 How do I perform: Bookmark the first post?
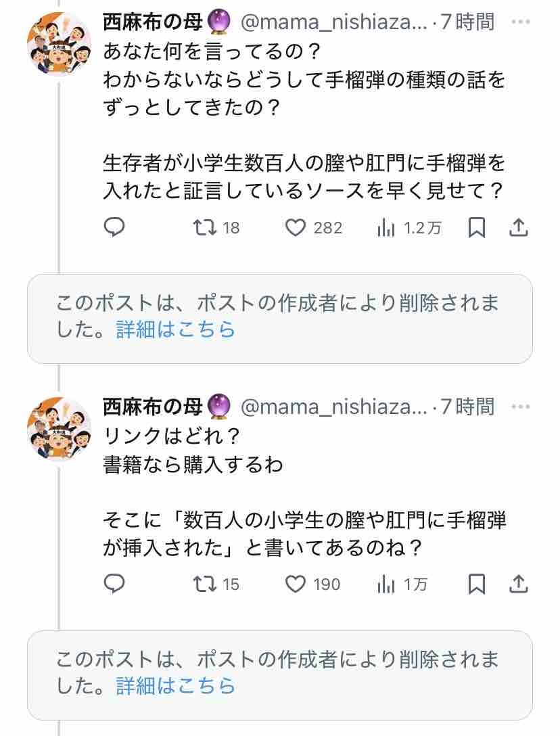coord(476,228)
